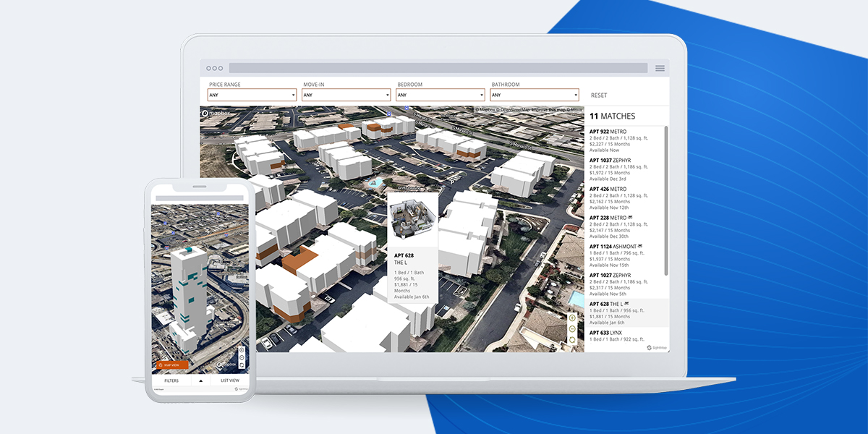The image size is (868, 434).
Task: Click the Mapbox logo on the map
Action: 216,114
